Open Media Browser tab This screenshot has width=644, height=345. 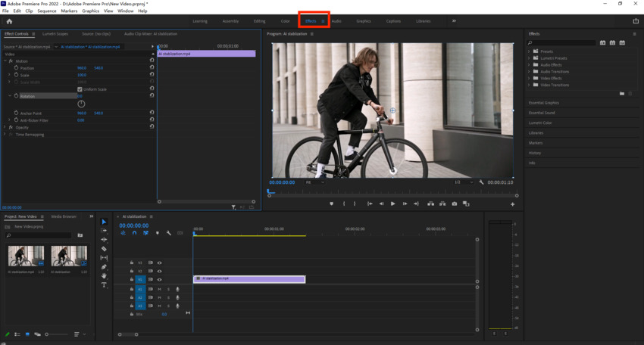[64, 216]
